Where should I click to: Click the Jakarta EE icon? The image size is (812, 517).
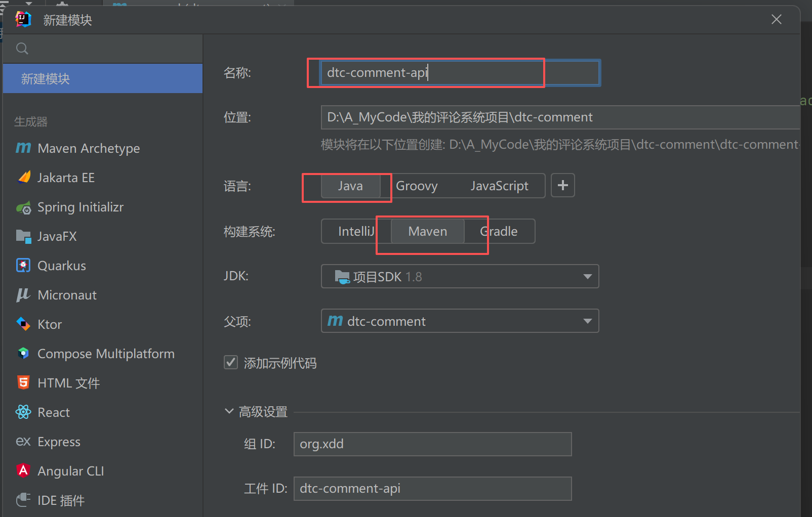[x=24, y=177]
